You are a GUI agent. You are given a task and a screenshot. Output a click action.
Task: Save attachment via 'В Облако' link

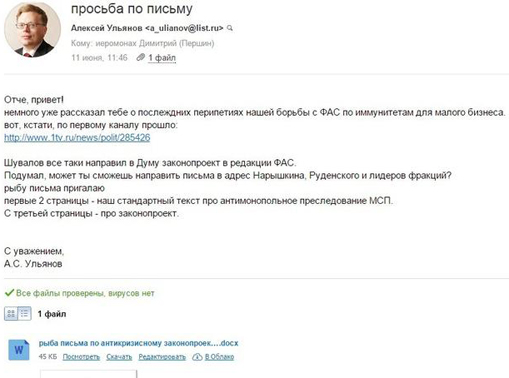pyautogui.click(x=219, y=357)
